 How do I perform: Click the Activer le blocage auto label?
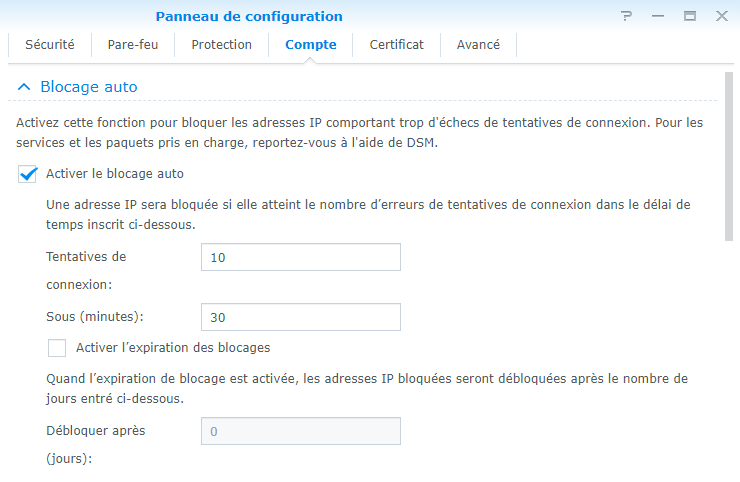115,174
